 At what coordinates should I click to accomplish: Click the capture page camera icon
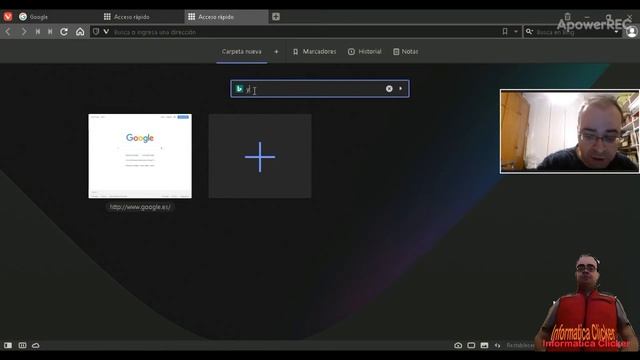(x=458, y=345)
